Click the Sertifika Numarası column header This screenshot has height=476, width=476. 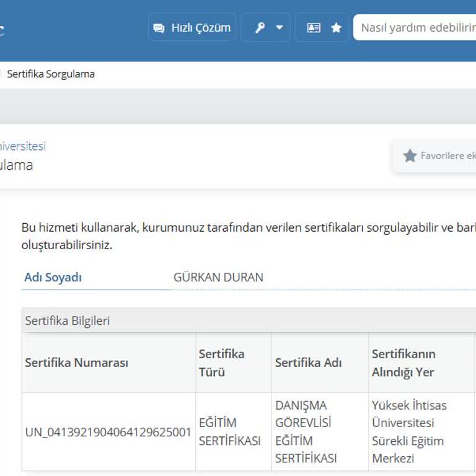(108, 363)
